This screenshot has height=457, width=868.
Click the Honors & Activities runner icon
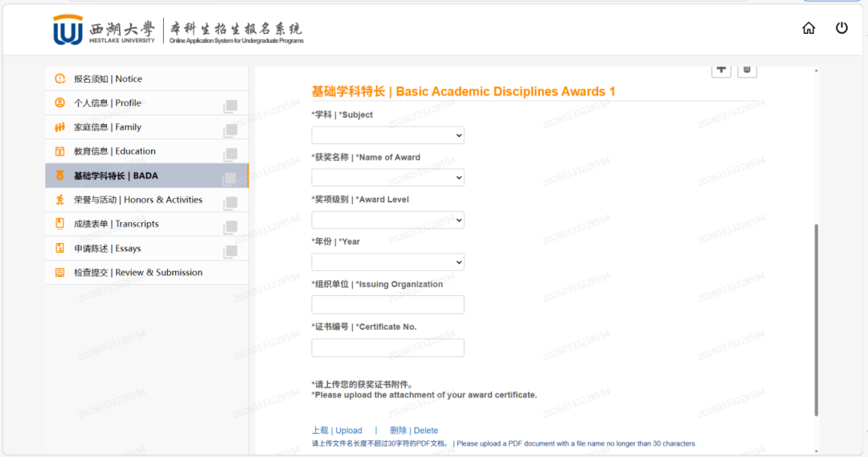click(59, 200)
